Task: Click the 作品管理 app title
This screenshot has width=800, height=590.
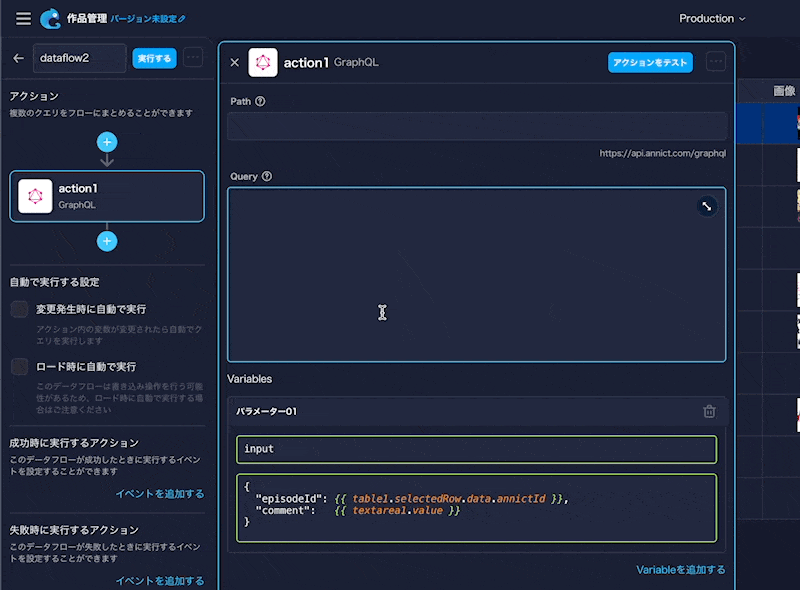Action: [87, 19]
